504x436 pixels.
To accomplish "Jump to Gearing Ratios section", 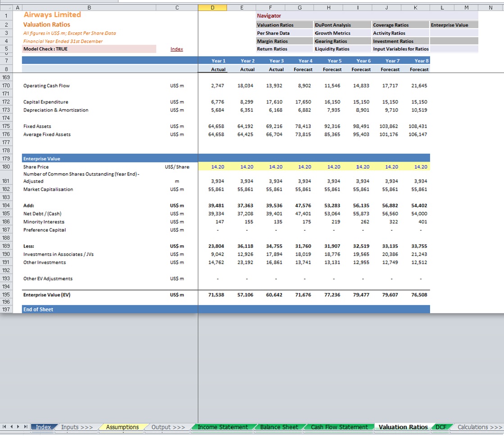I will [342, 41].
